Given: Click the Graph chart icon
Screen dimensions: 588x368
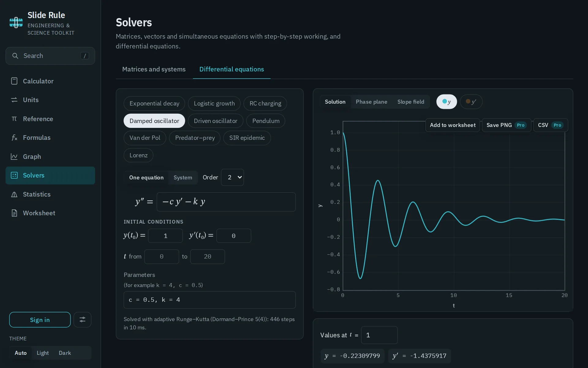Looking at the screenshot, I should pos(14,156).
